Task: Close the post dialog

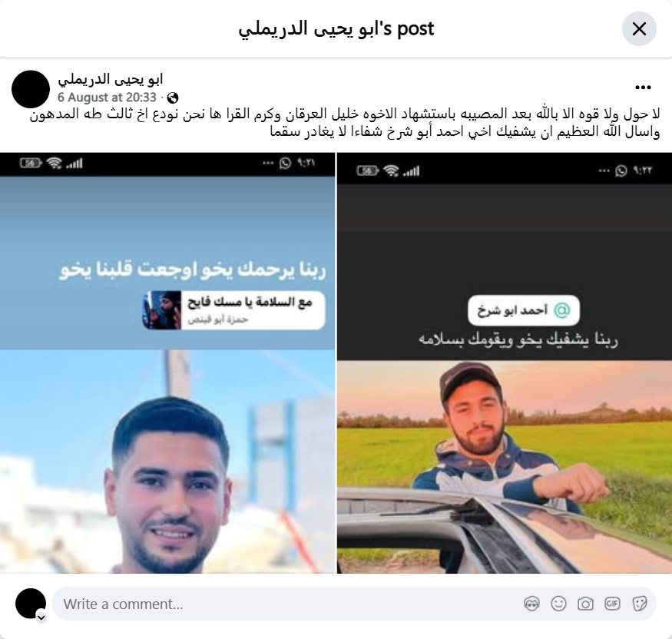Action: coord(639,29)
